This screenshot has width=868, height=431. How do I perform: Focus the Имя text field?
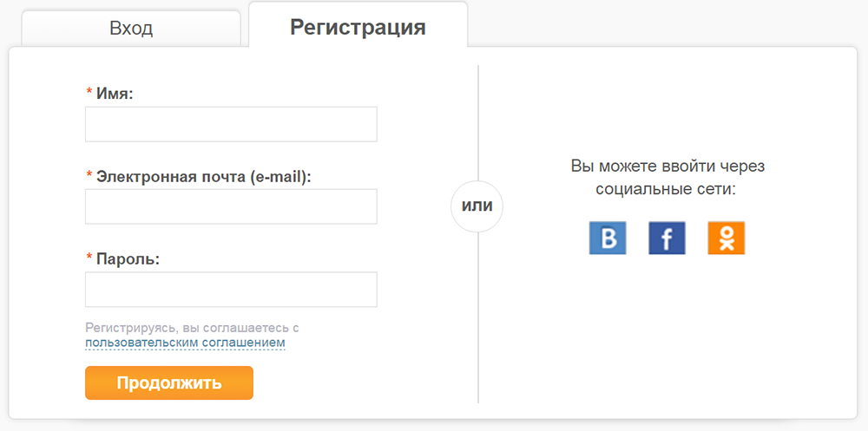[x=231, y=124]
